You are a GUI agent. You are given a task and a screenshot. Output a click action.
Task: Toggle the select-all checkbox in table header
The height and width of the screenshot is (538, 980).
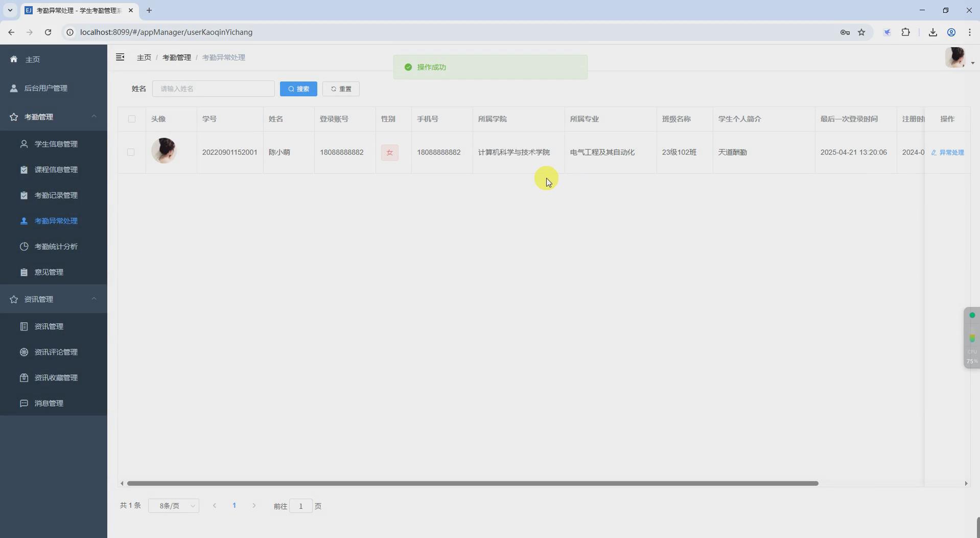coord(132,119)
